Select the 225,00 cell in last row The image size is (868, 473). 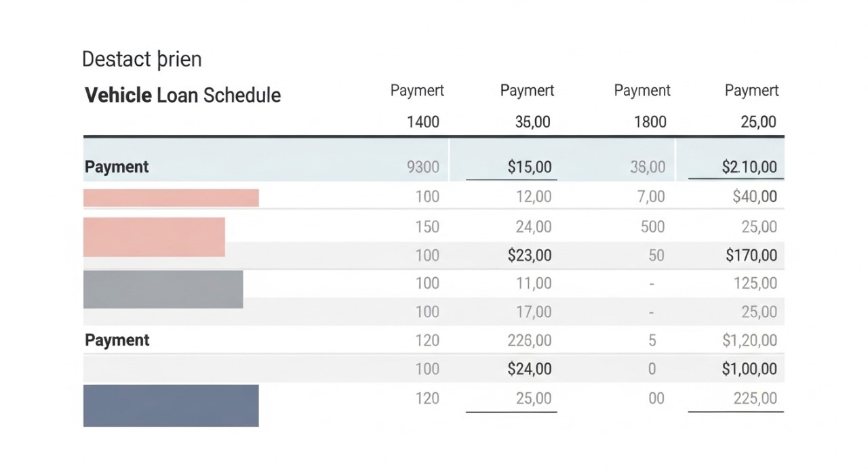point(755,398)
